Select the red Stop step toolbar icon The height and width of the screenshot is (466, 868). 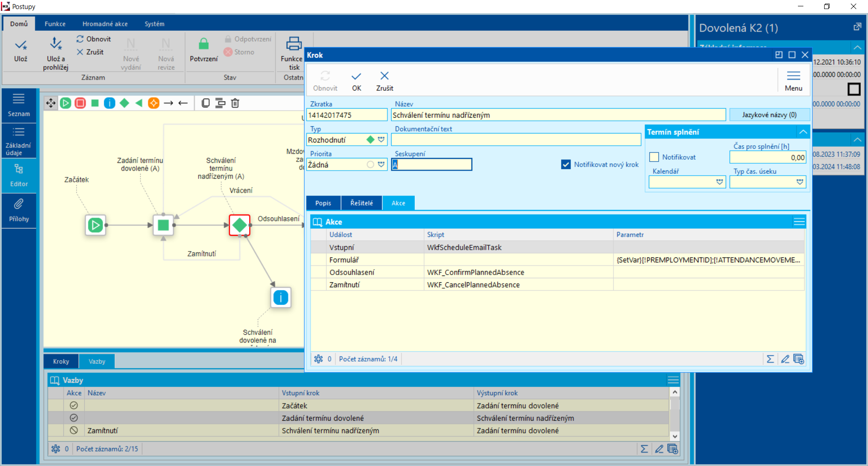point(80,103)
